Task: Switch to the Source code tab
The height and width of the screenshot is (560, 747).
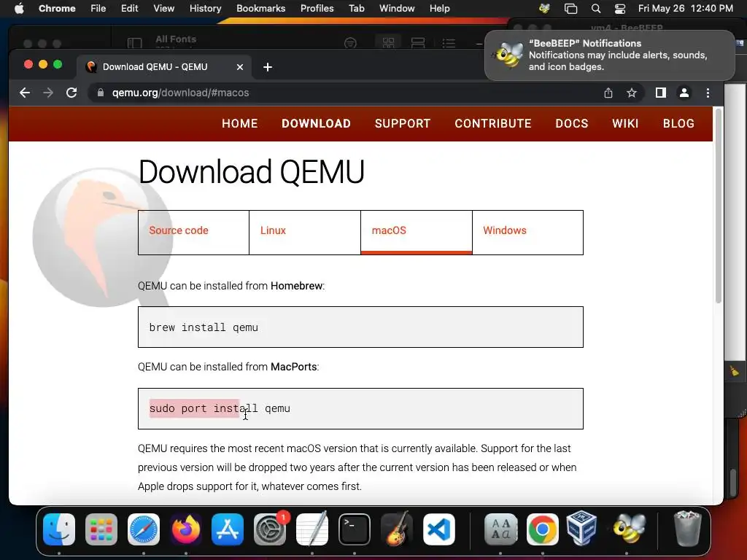Action: (193, 233)
